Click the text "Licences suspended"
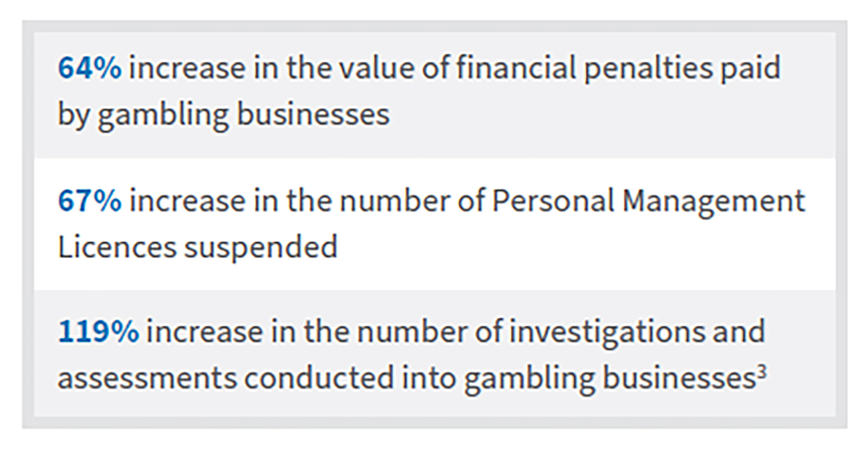868x451 pixels. pyautogui.click(x=197, y=247)
